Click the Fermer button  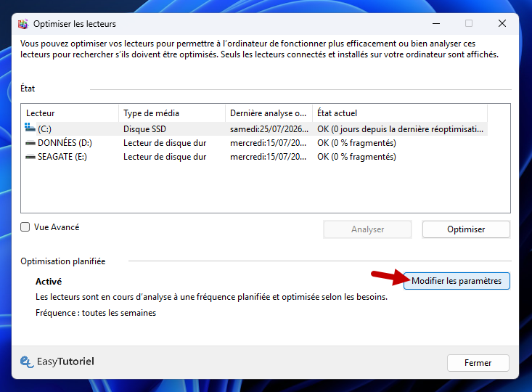pos(478,363)
